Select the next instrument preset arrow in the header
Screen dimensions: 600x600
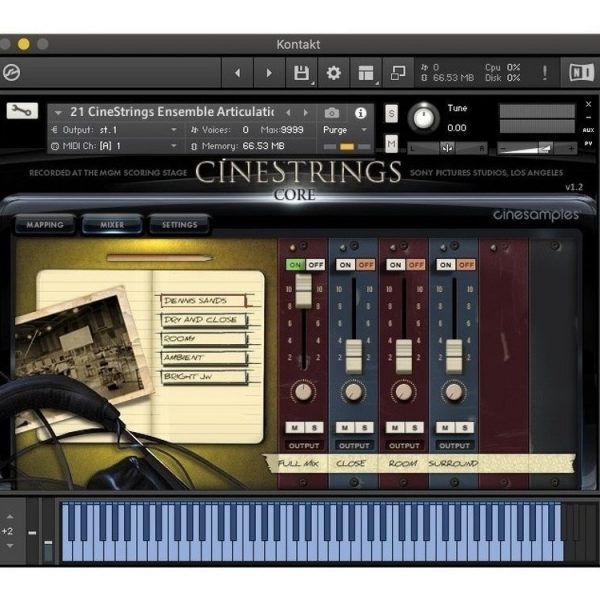(x=305, y=112)
